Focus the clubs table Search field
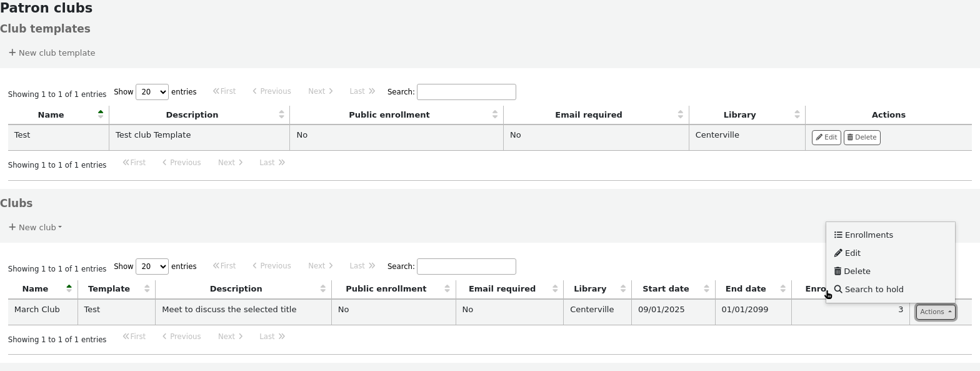Screen dimensions: 980x371 [466, 267]
